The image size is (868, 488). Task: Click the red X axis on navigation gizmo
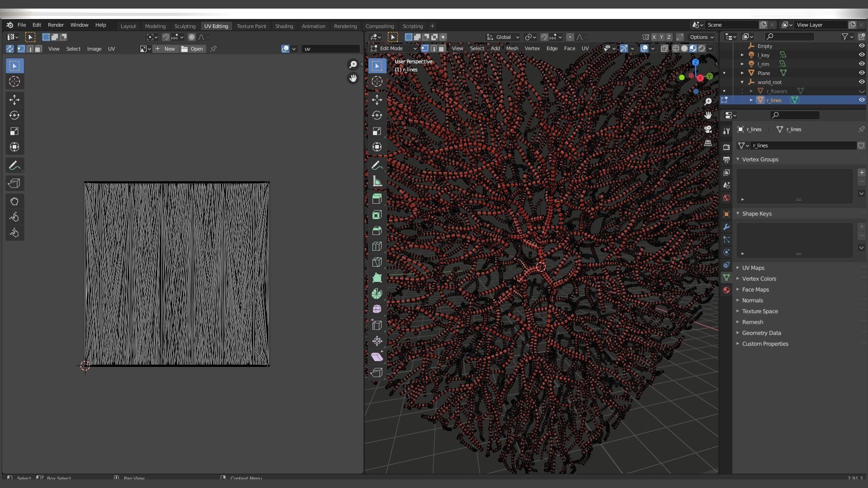tap(700, 78)
